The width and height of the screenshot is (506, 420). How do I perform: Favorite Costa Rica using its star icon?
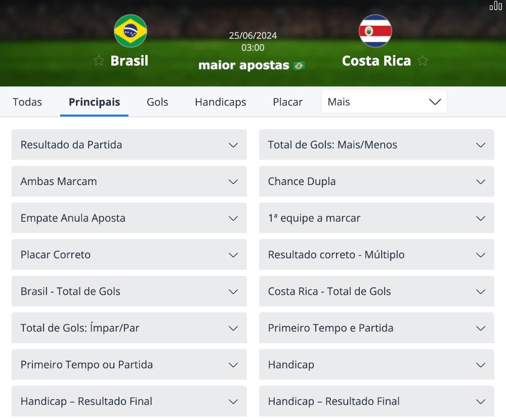pyautogui.click(x=423, y=61)
